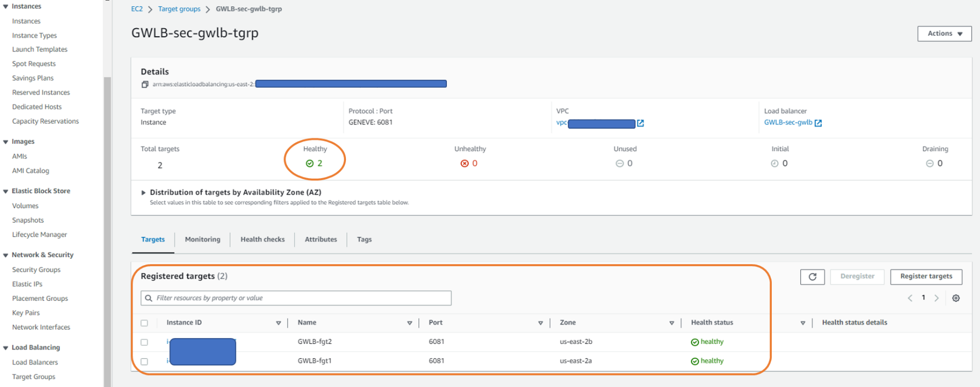This screenshot has width=980, height=387.
Task: Switch to the Monitoring tab
Action: tap(202, 239)
